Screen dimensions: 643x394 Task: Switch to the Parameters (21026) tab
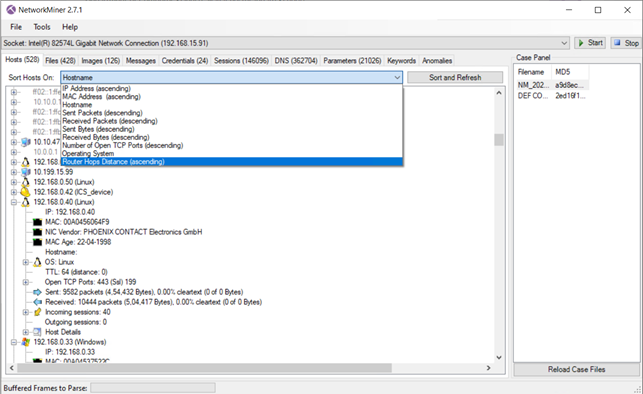[x=352, y=61]
